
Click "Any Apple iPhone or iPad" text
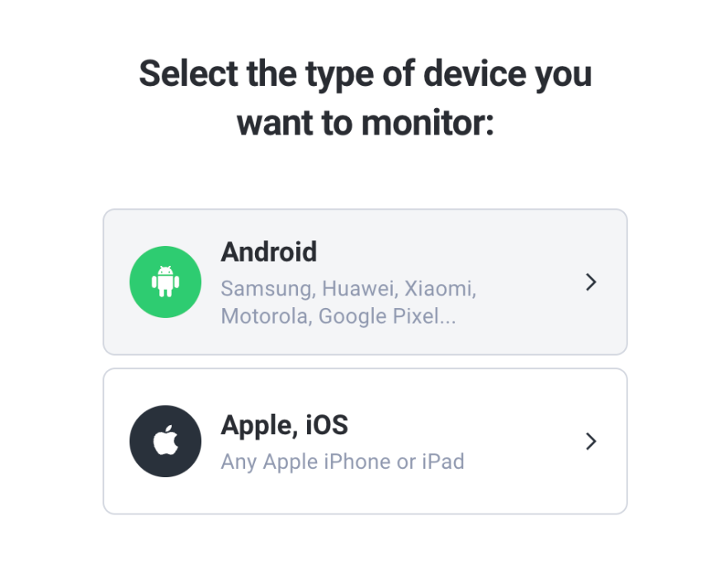[343, 462]
